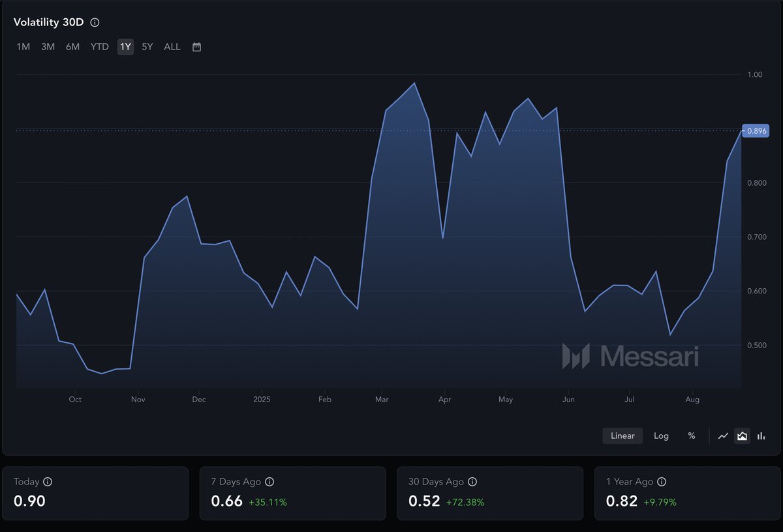Click the 0.500 y-axis label
Screen dimensions: 783x532
point(756,345)
